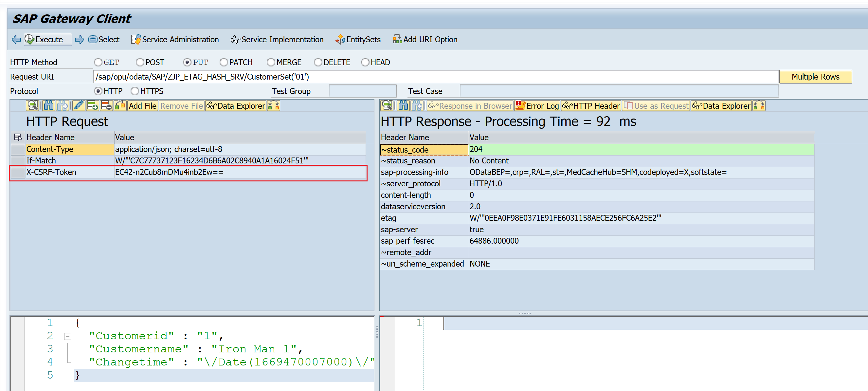Image resolution: width=868 pixels, height=391 pixels.
Task: Click the binoculars find icon in response toolbar
Action: pos(403,106)
